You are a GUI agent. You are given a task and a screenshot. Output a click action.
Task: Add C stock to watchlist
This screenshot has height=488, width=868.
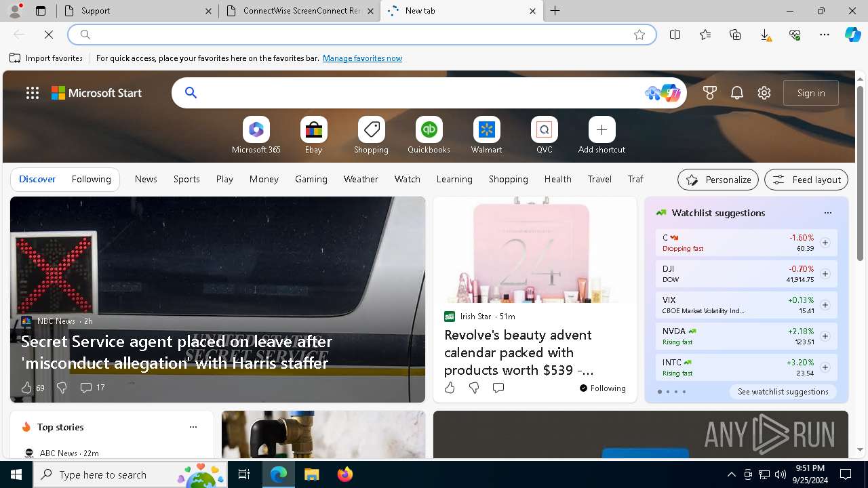pos(825,243)
